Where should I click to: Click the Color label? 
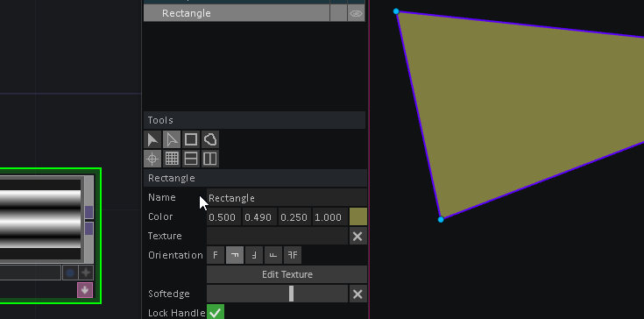coord(160,216)
